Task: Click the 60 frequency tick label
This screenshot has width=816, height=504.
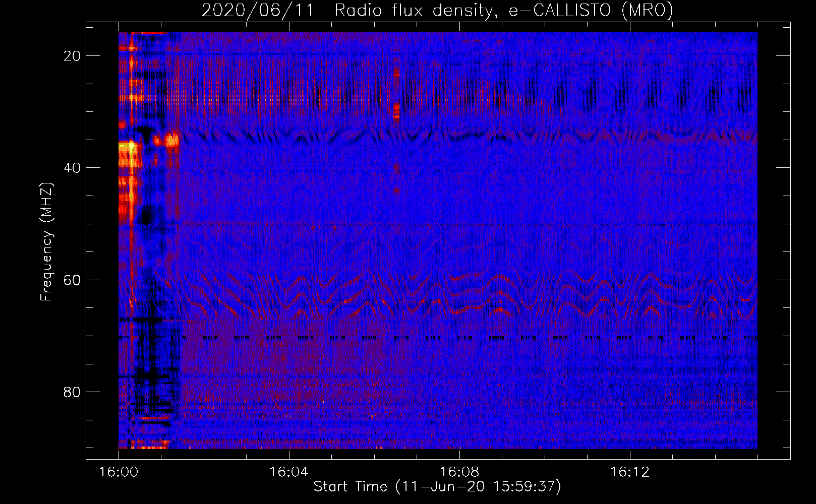Action: 73,280
